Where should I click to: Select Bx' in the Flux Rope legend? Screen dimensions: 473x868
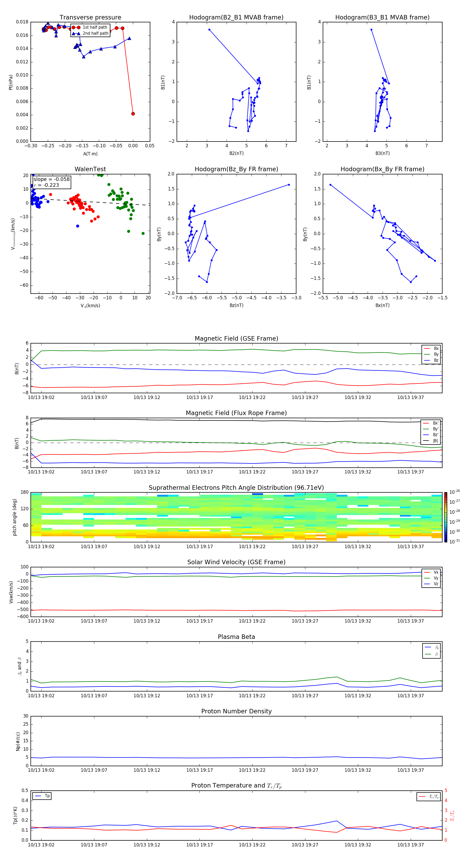pos(431,423)
